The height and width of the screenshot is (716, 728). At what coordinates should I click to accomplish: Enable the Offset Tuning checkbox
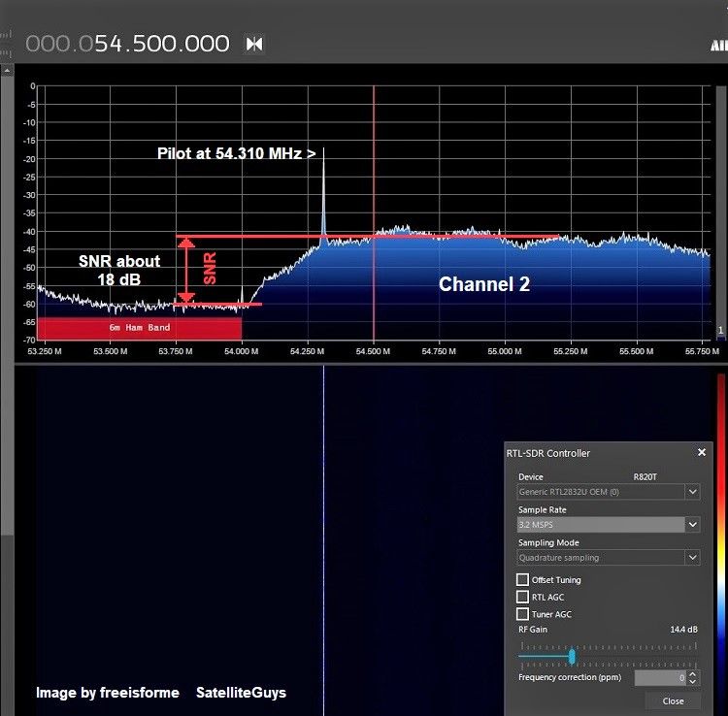click(523, 580)
